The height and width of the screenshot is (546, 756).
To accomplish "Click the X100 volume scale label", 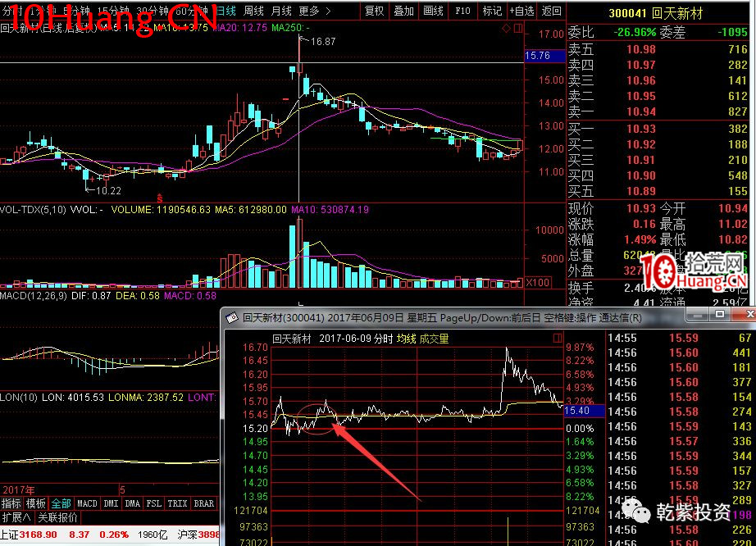I will 538,282.
